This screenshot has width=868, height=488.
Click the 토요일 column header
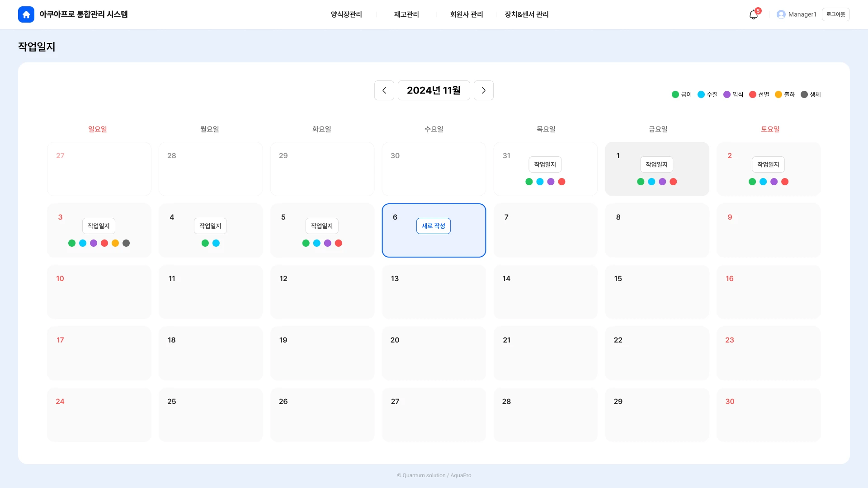pos(770,129)
